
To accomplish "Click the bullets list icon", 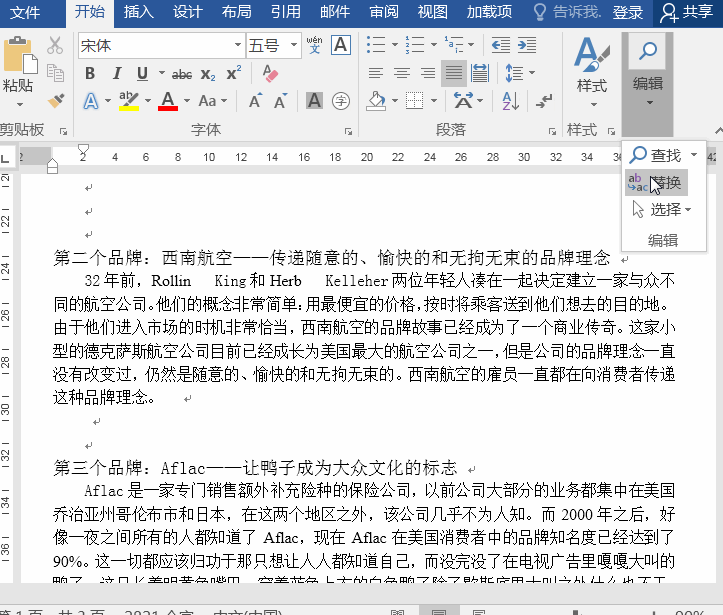I will tap(376, 45).
